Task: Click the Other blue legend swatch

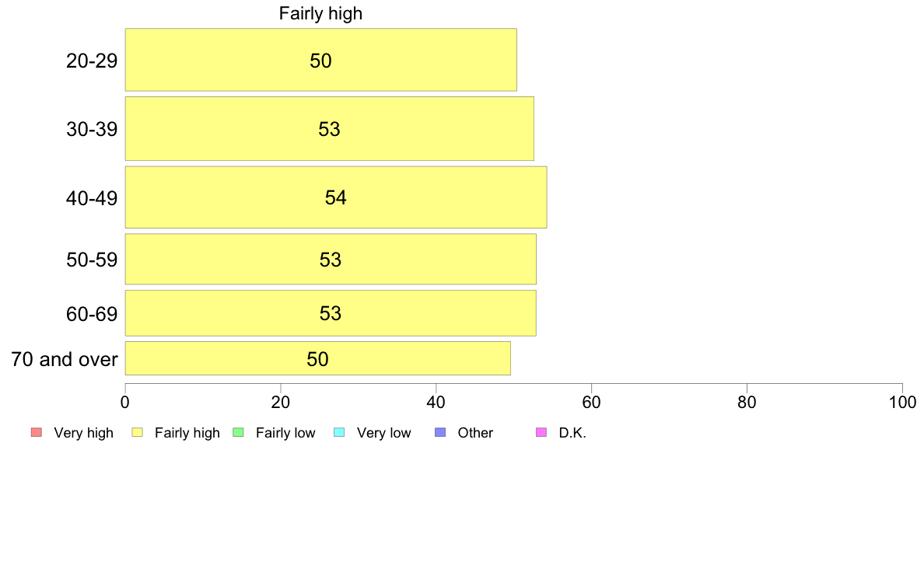Action: tap(440, 432)
